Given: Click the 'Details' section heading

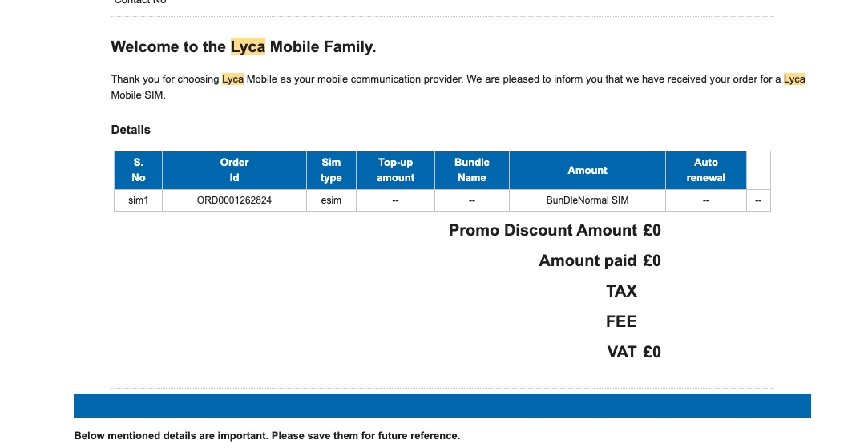Looking at the screenshot, I should [131, 130].
